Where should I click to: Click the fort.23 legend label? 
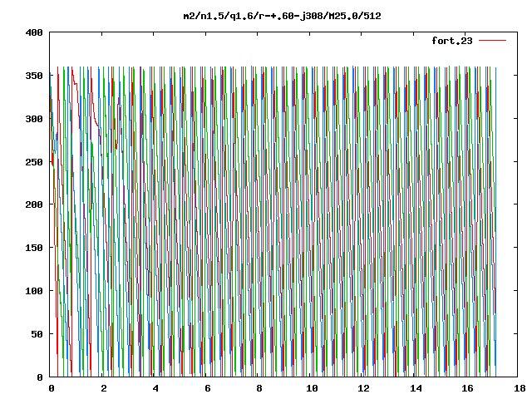coord(451,41)
